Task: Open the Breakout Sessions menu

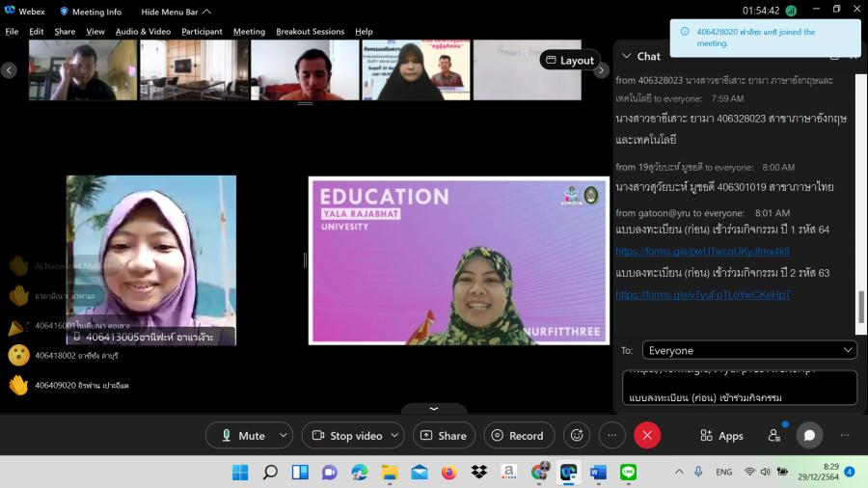Action: (310, 32)
